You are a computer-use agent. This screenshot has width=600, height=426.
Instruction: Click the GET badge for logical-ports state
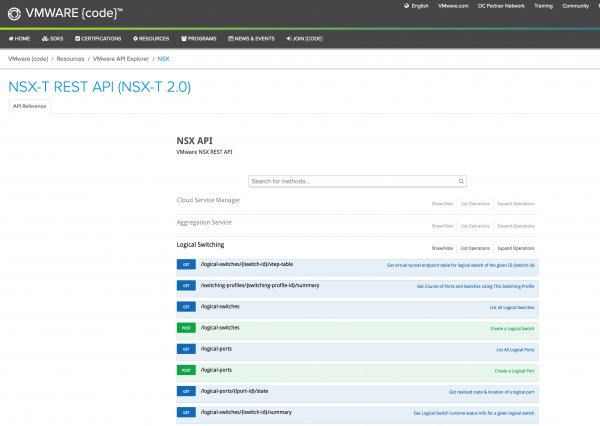pyautogui.click(x=186, y=391)
